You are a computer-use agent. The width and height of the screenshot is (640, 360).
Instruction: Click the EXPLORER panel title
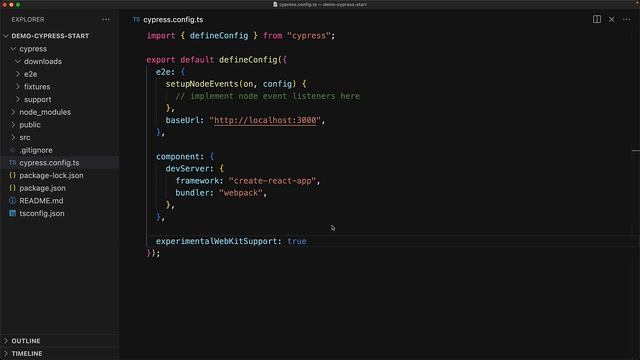(28, 20)
